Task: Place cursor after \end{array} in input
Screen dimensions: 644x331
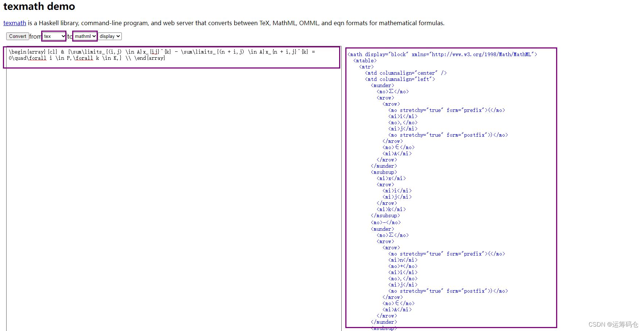Action: coord(166,58)
